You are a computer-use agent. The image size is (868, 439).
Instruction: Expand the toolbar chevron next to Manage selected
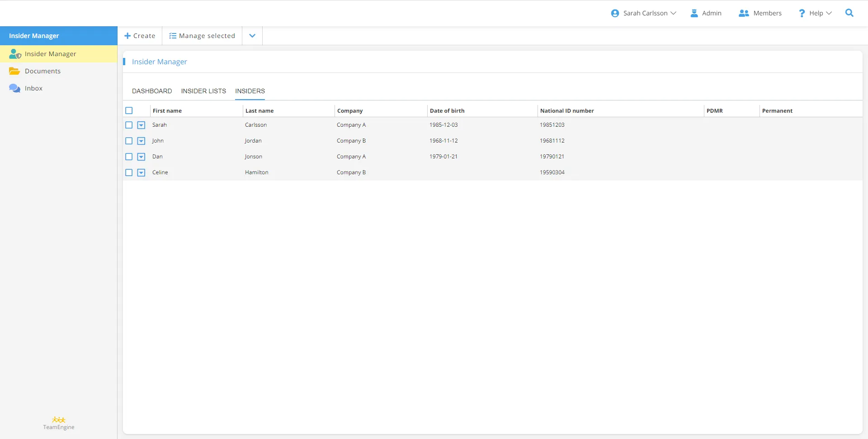pyautogui.click(x=252, y=36)
